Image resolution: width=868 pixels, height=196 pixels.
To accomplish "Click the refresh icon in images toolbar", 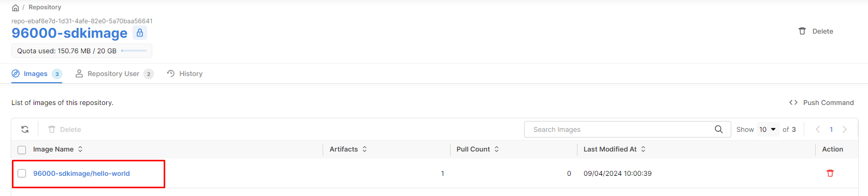I will click(x=25, y=129).
